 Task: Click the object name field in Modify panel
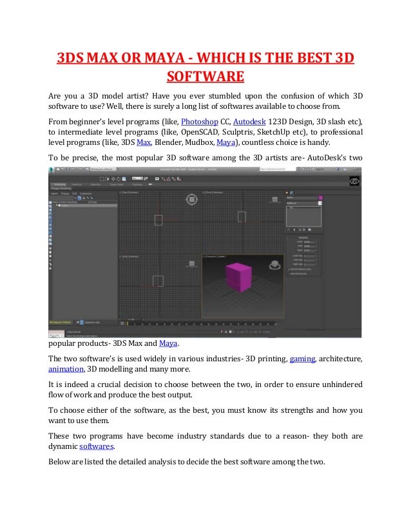(x=302, y=198)
